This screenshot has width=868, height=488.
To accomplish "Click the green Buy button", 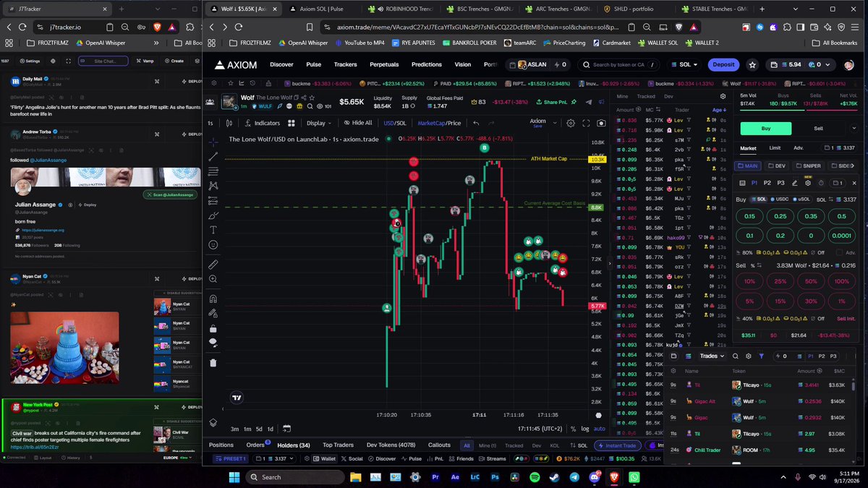I will 766,128.
